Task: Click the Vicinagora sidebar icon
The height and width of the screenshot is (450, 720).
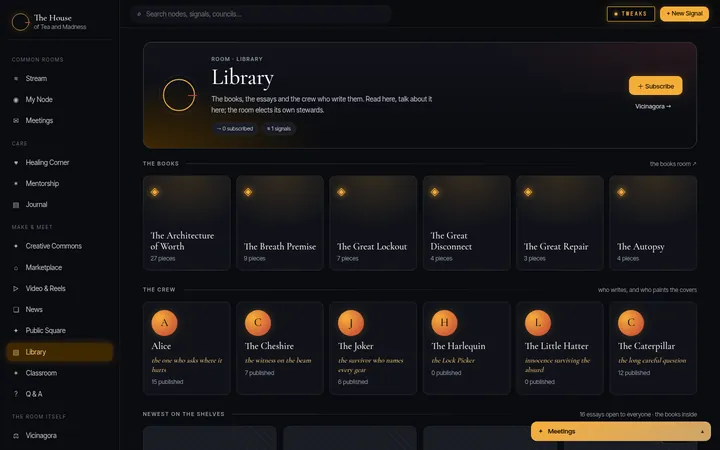Action: coord(16,436)
